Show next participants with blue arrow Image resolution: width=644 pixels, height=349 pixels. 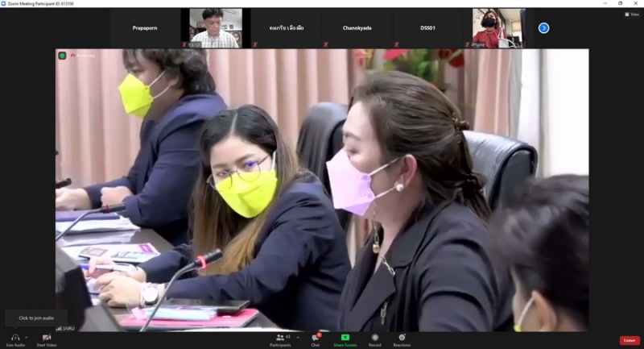tap(543, 28)
